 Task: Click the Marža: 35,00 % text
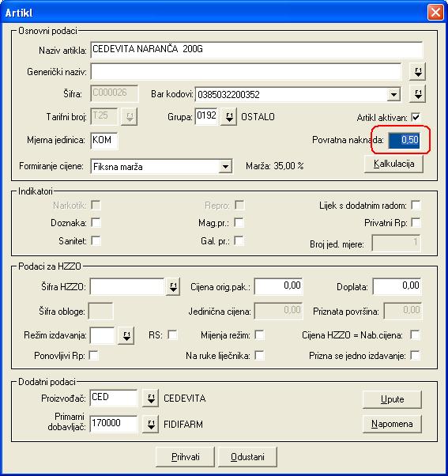coord(274,166)
